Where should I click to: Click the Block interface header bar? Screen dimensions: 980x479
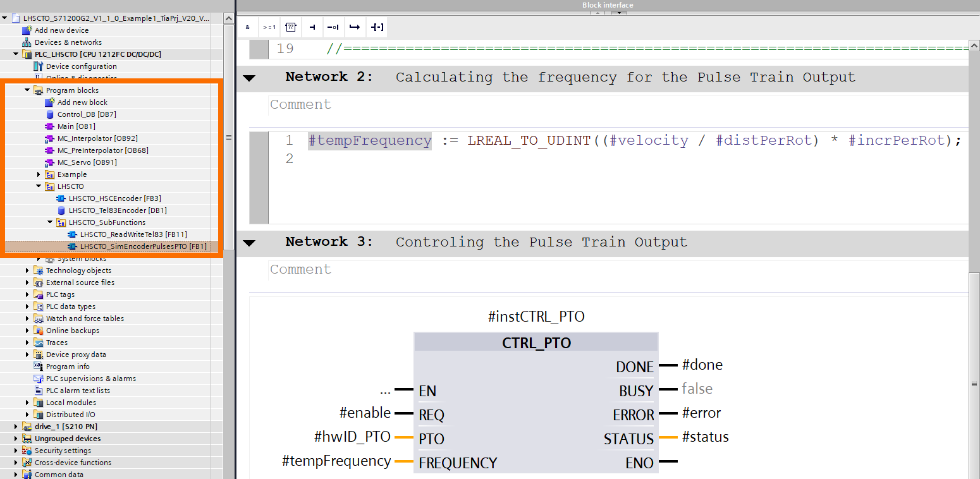tap(608, 5)
